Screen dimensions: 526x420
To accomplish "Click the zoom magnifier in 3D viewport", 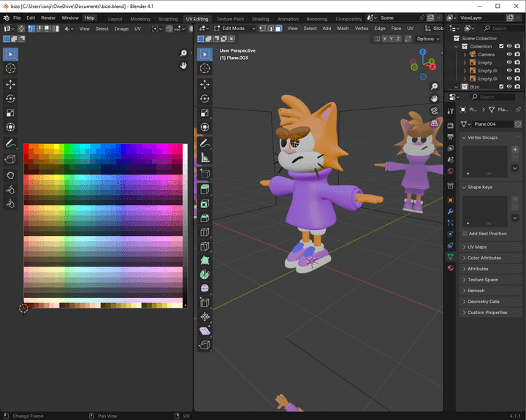I will [x=435, y=87].
